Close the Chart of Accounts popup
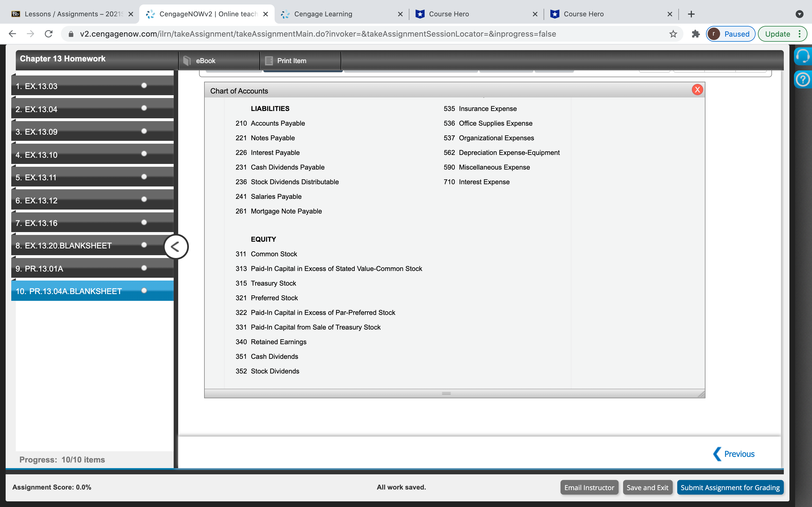This screenshot has width=812, height=507. (697, 90)
